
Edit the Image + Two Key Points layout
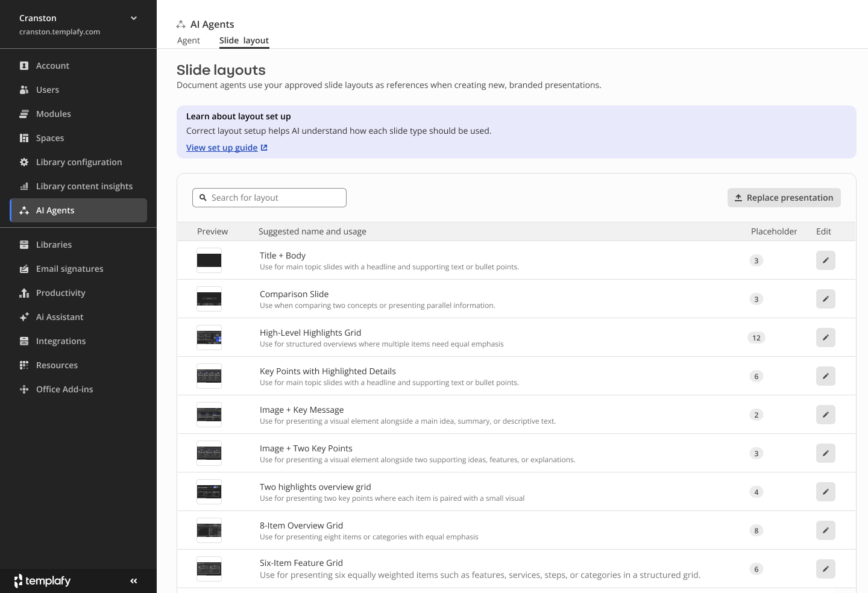click(825, 453)
